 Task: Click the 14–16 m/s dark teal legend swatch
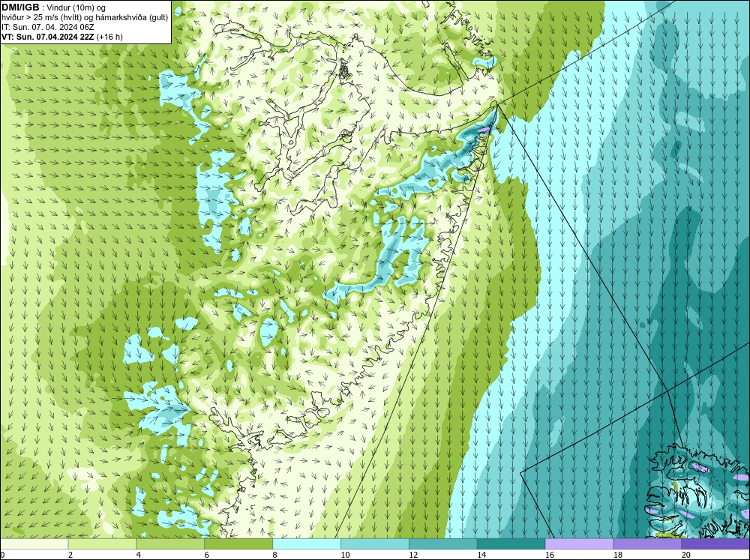(511, 544)
